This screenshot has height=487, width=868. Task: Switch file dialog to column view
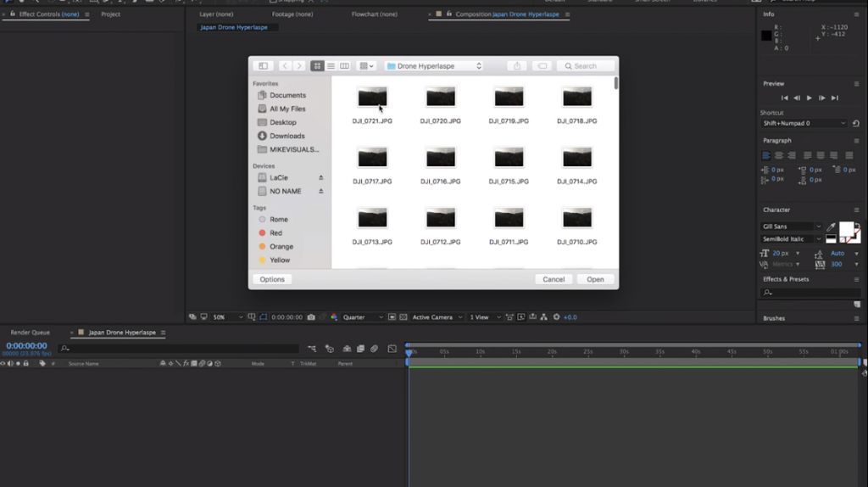[x=344, y=66]
